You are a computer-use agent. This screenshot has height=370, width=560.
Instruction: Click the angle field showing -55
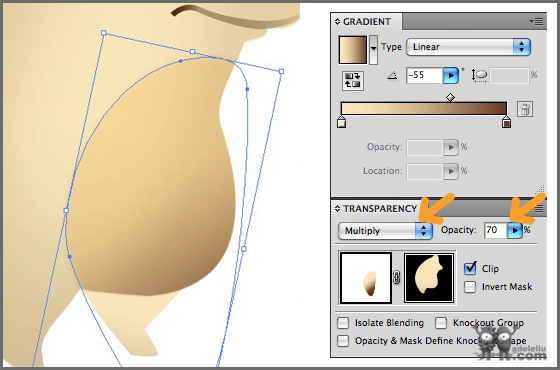point(425,75)
